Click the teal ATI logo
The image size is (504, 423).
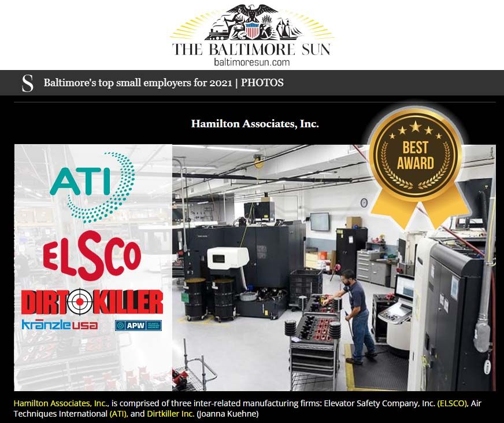pyautogui.click(x=92, y=188)
